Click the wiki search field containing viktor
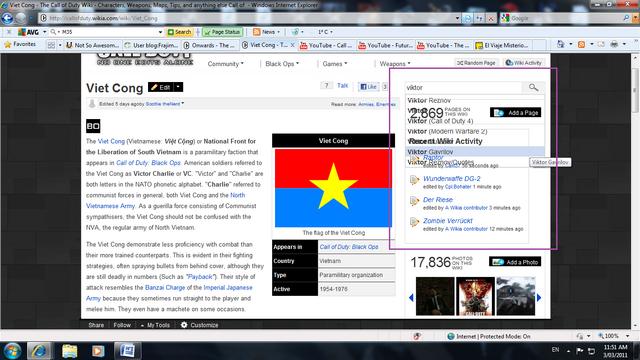The image size is (640, 360). tap(464, 87)
